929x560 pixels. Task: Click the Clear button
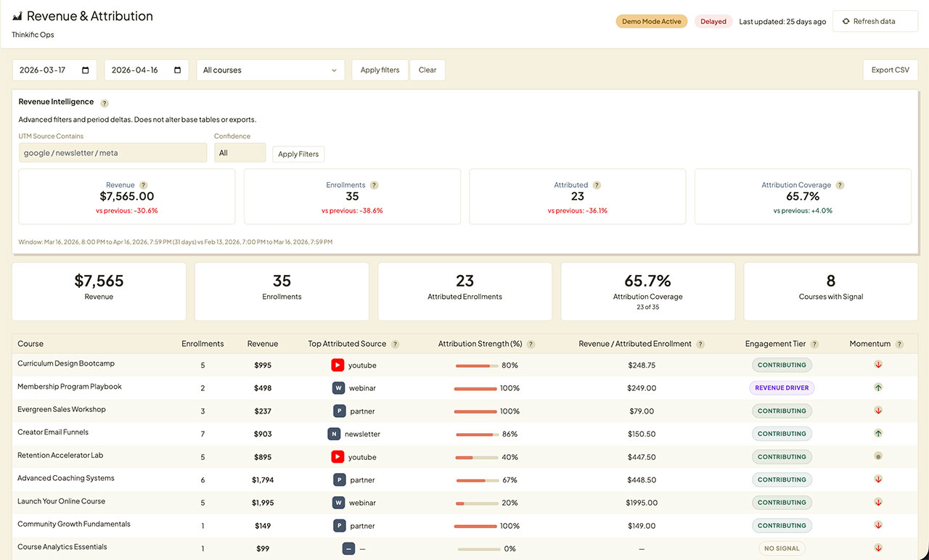(427, 70)
